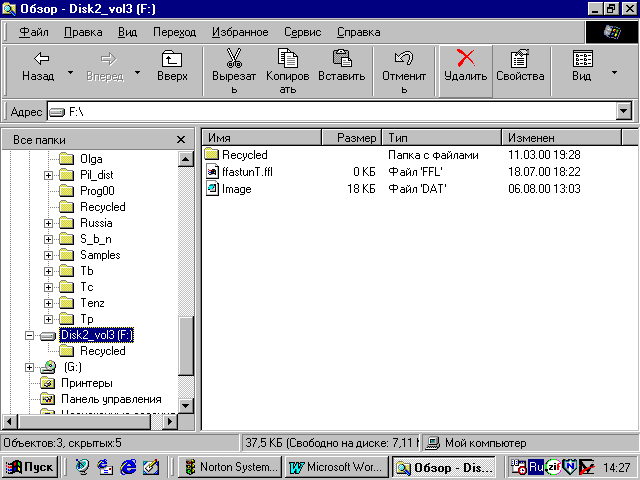Open the Правка menu

83,32
